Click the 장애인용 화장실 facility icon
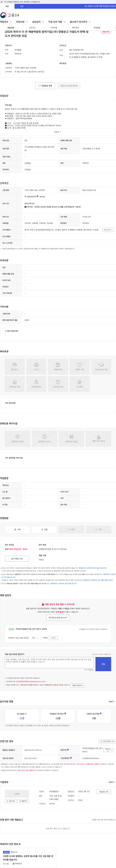Screen dimensions: 116x868 tap(72, 439)
